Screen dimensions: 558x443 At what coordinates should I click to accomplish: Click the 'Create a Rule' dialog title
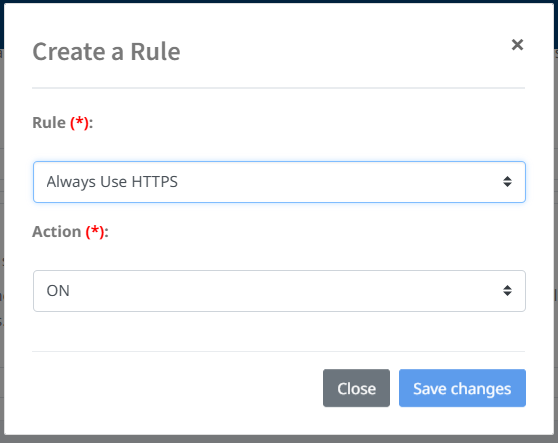pyautogui.click(x=106, y=52)
